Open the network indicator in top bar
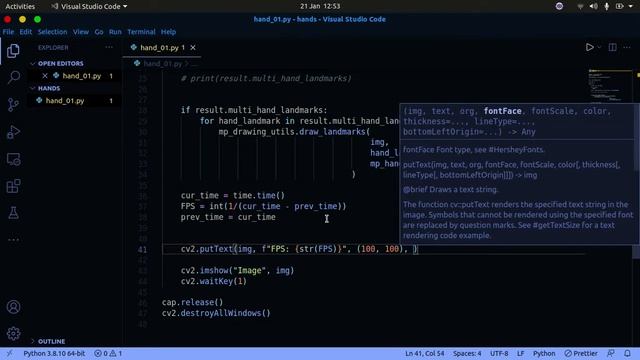The image size is (640, 360). (580, 7)
